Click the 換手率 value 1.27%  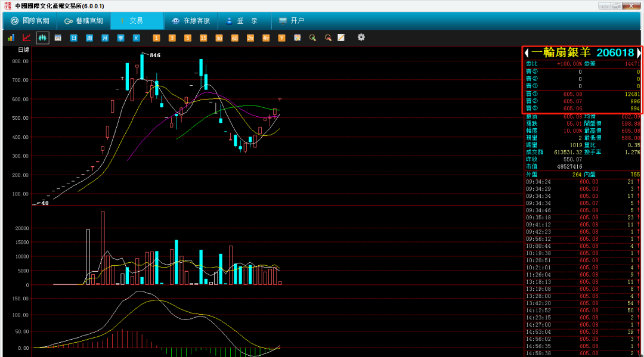tap(633, 152)
